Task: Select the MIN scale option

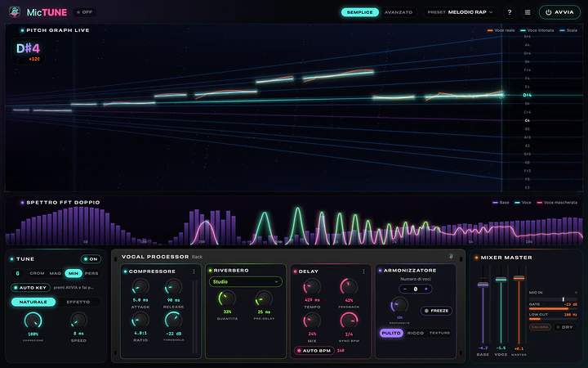Action: [x=73, y=273]
